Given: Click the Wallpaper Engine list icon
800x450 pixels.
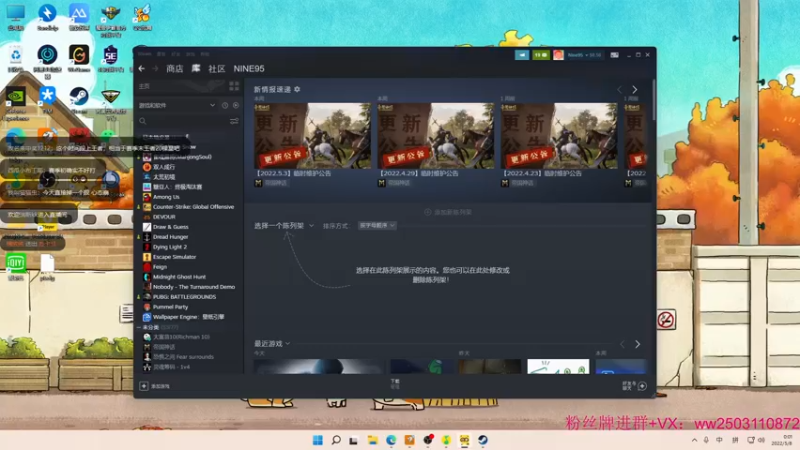Looking at the screenshot, I should [147, 317].
